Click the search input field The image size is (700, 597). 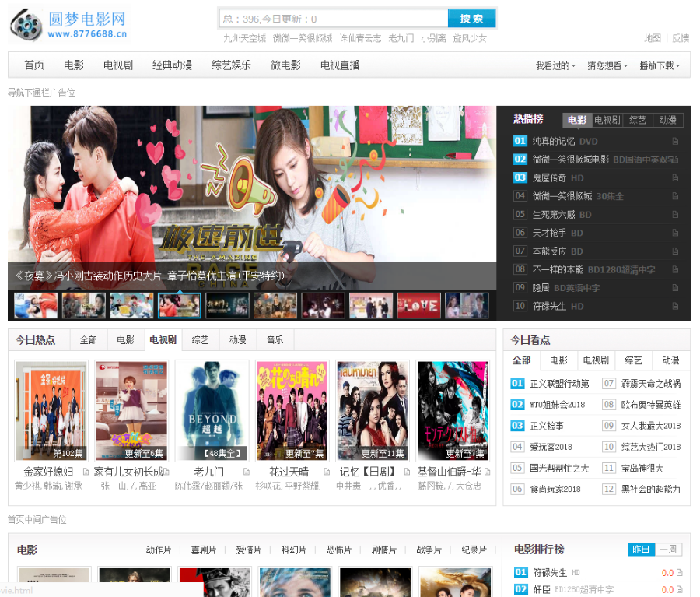tap(334, 18)
